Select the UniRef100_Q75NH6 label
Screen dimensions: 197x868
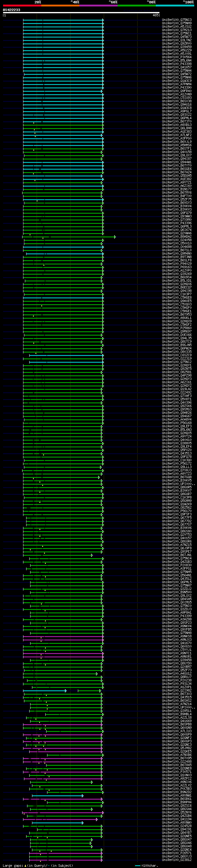pyautogui.click(x=177, y=78)
